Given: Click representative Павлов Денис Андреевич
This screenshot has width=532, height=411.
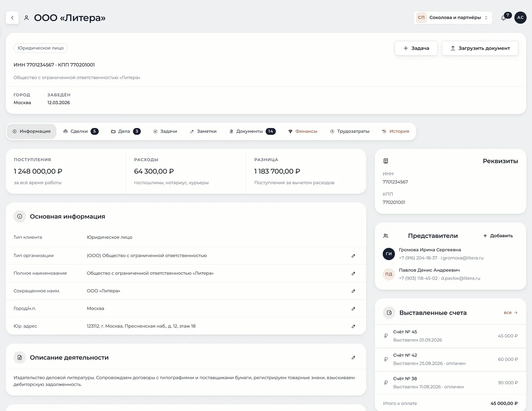Looking at the screenshot, I should pyautogui.click(x=429, y=270).
